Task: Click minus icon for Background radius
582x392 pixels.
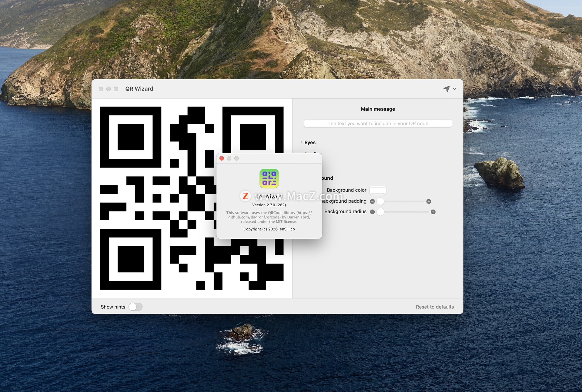Action: pos(372,212)
